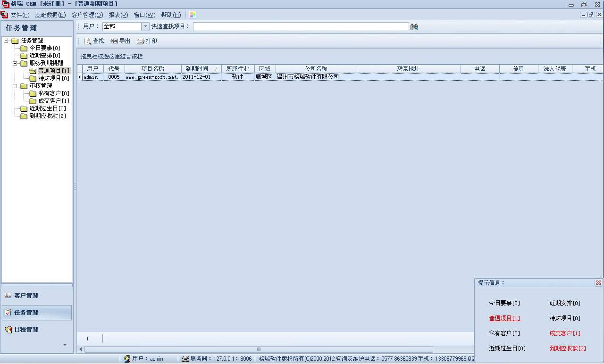The image size is (604, 364).
Task: Click the 导出 export toolbar icon
Action: [x=114, y=41]
